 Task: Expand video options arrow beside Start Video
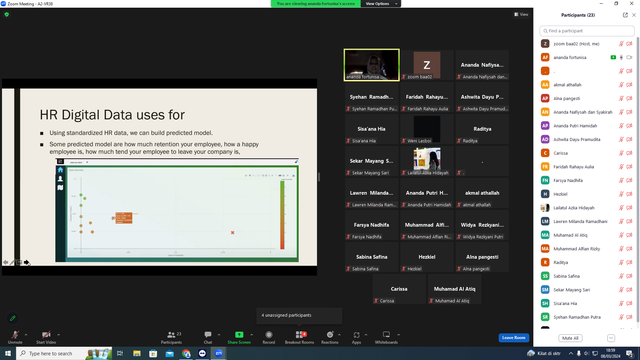click(x=58, y=335)
